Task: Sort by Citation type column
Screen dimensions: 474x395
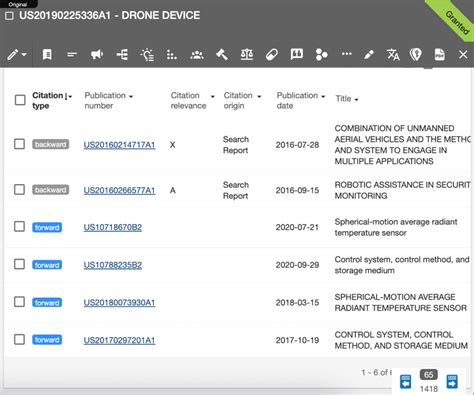Action: click(x=52, y=100)
